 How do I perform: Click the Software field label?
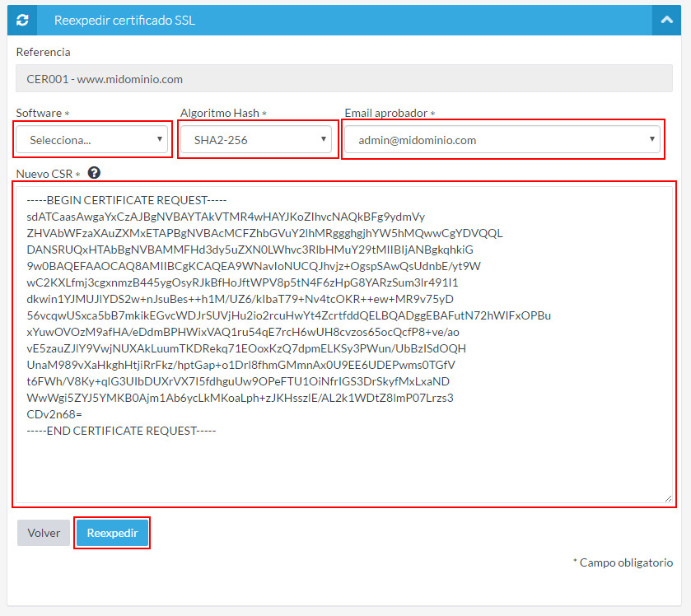click(x=40, y=113)
